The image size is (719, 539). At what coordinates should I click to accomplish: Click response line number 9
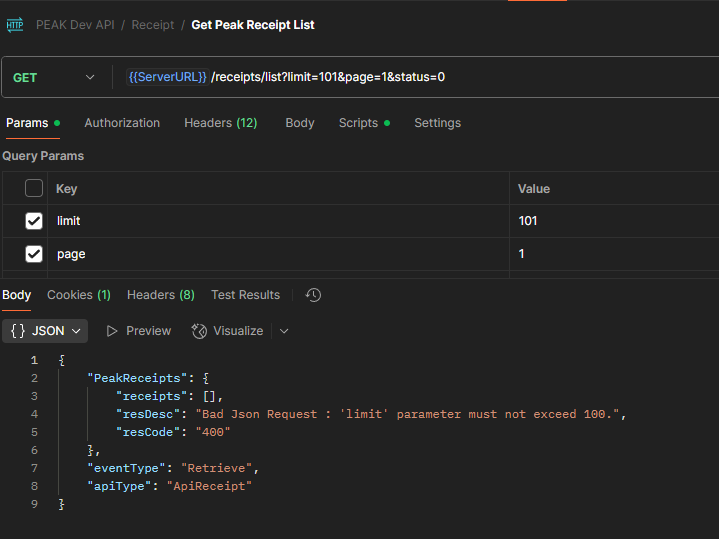(x=34, y=504)
